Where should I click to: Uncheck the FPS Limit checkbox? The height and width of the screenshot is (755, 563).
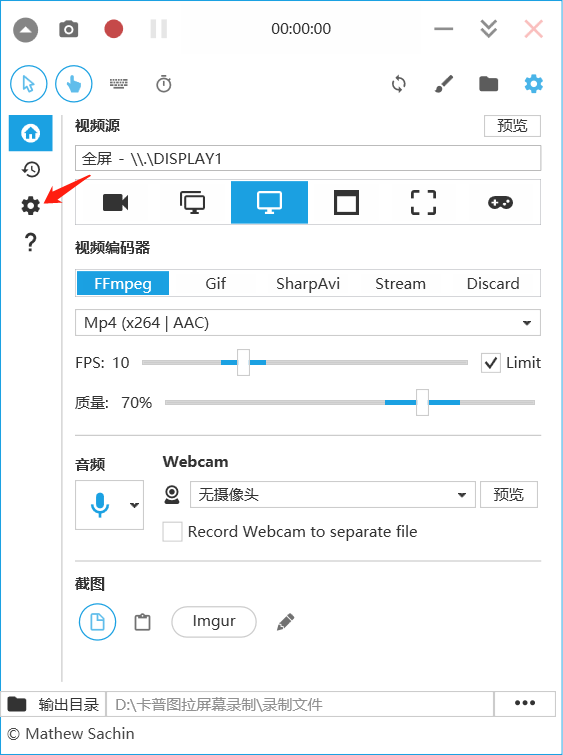pyautogui.click(x=490, y=363)
